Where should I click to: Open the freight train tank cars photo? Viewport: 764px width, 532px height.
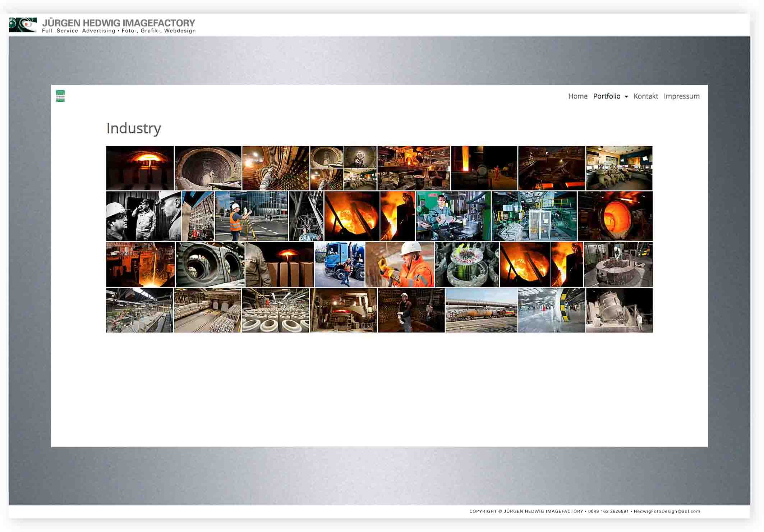coord(481,311)
